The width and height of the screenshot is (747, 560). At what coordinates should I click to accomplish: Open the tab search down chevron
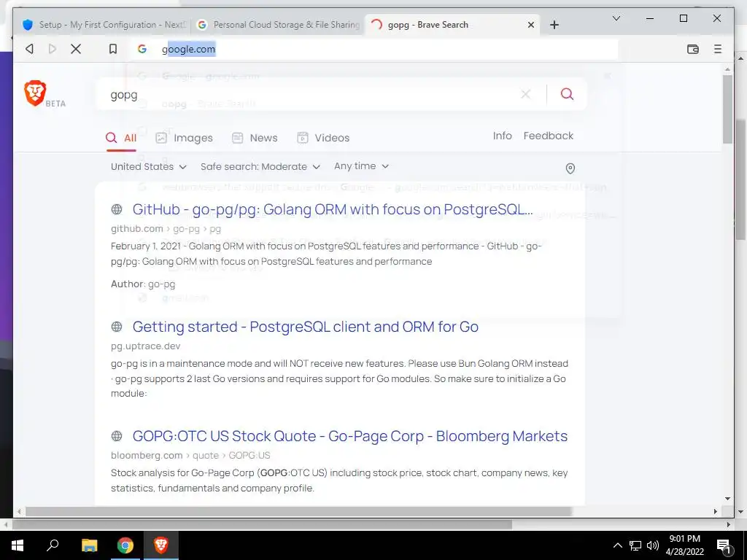click(616, 18)
